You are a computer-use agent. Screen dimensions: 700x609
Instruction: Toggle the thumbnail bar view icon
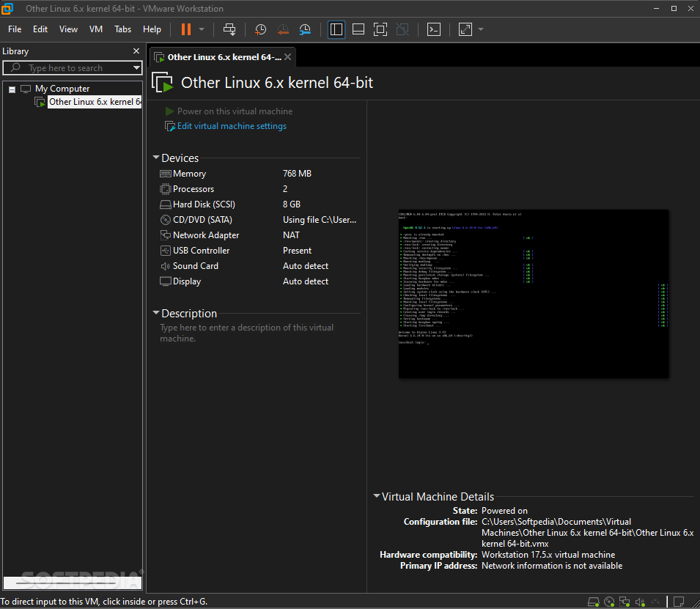358,29
